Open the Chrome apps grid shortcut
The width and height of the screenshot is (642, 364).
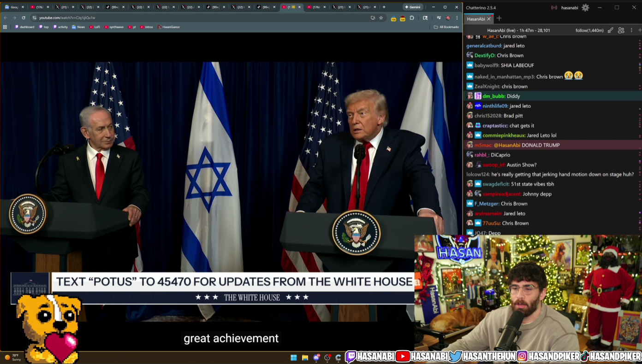click(5, 27)
